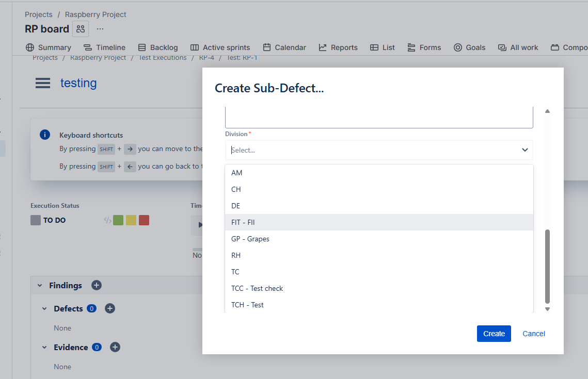Add a defect with the plus icon
The height and width of the screenshot is (379, 588).
(x=109, y=308)
